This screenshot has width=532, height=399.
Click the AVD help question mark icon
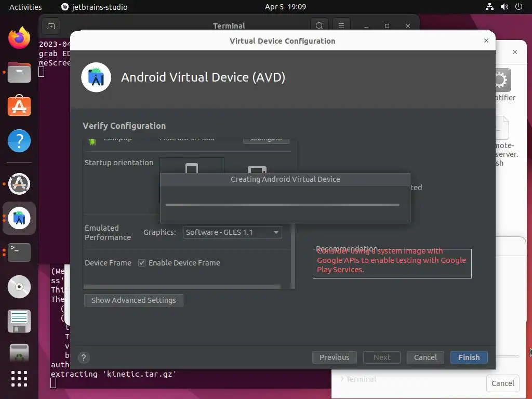[x=84, y=357]
